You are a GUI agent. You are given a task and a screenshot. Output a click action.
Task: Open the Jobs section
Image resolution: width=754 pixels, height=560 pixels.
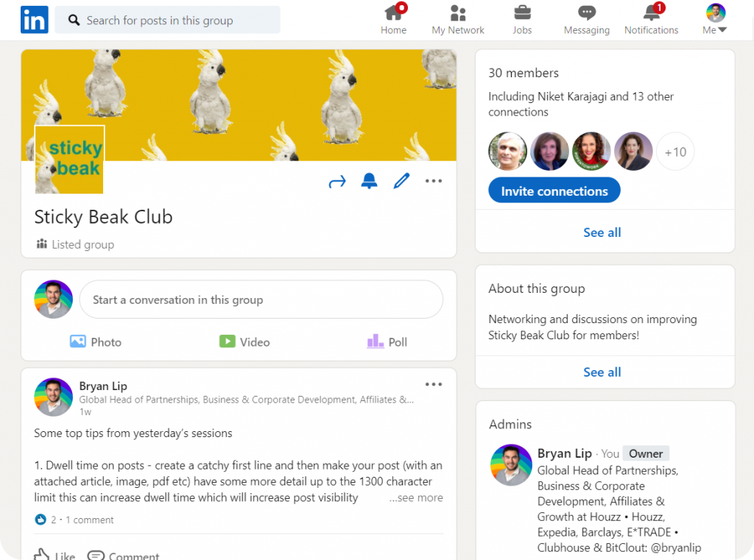click(x=522, y=19)
